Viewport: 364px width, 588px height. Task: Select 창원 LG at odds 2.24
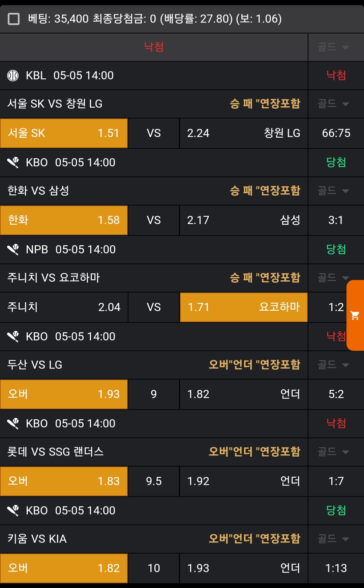[243, 133]
